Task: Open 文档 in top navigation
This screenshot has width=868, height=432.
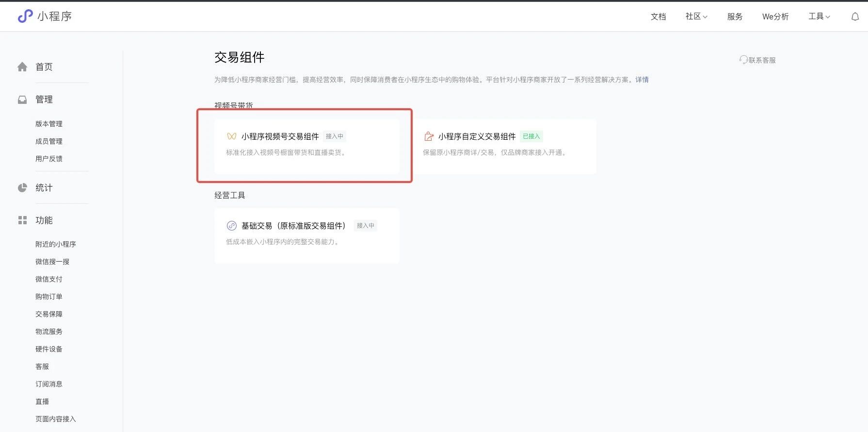Action: 658,17
